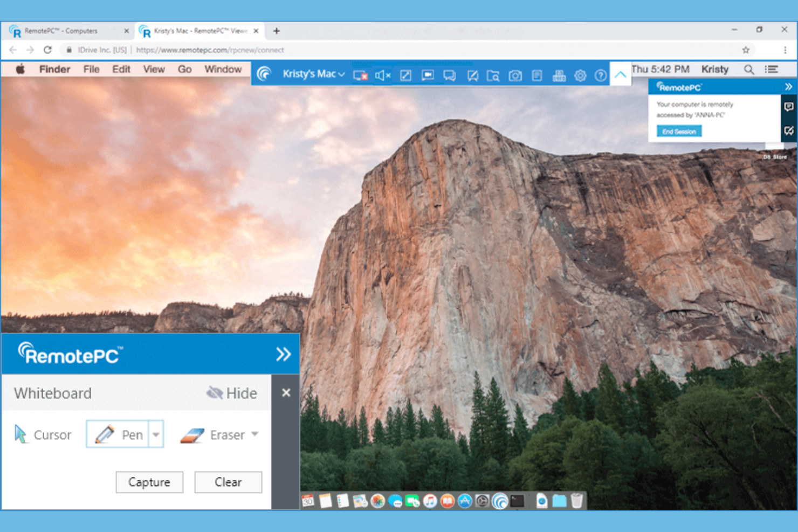Open the Kristy's Mac session dropdown
This screenshot has height=532, width=798.
313,74
